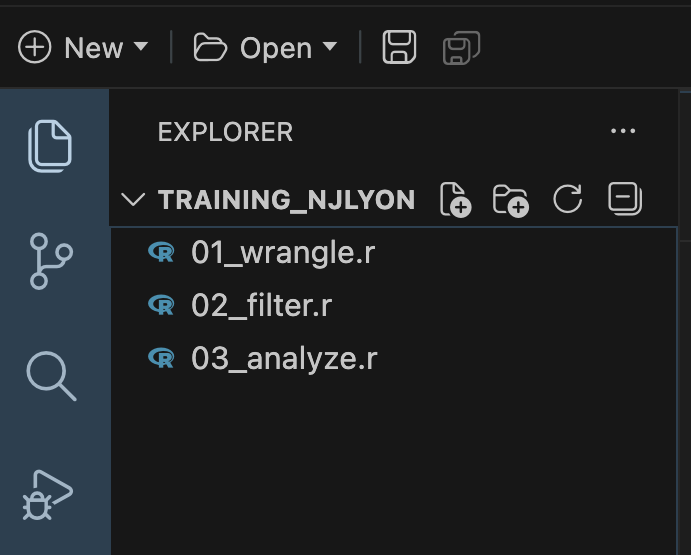This screenshot has height=555, width=691.
Task: Collapse all folders in explorer
Action: pos(625,199)
